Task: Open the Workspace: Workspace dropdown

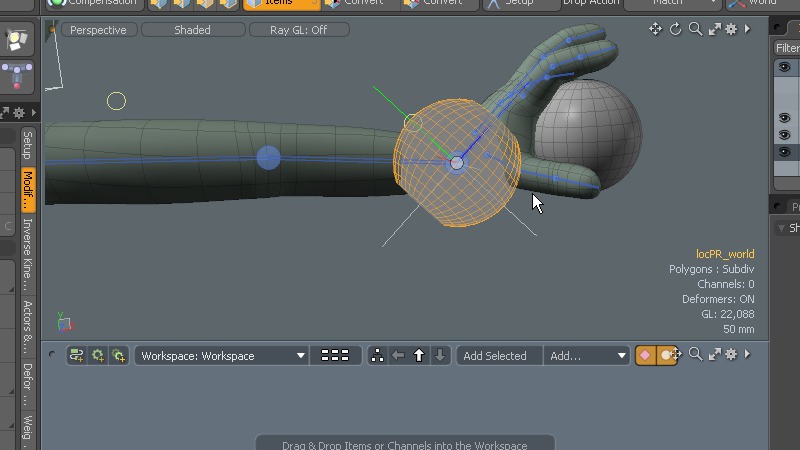Action: [x=222, y=355]
